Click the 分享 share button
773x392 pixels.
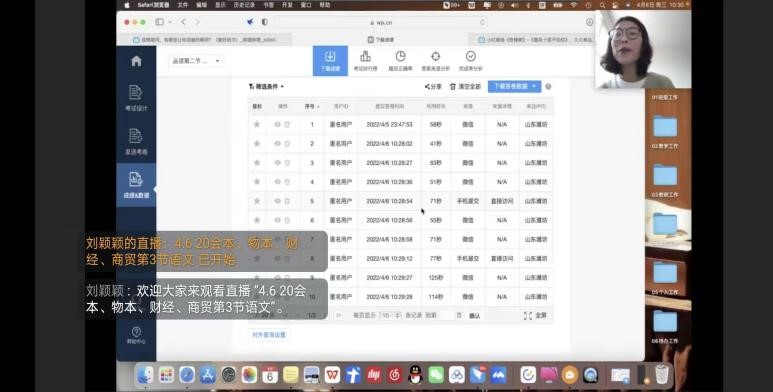(433, 86)
